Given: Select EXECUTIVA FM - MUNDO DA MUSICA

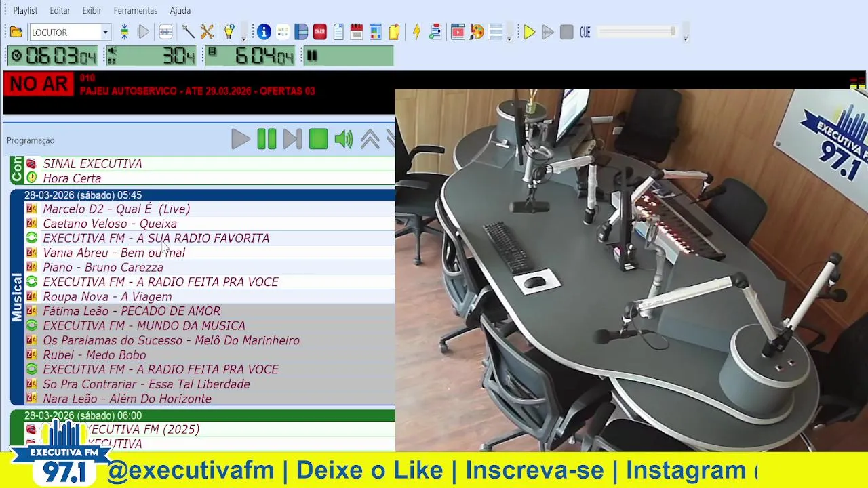Looking at the screenshot, I should (x=210, y=325).
